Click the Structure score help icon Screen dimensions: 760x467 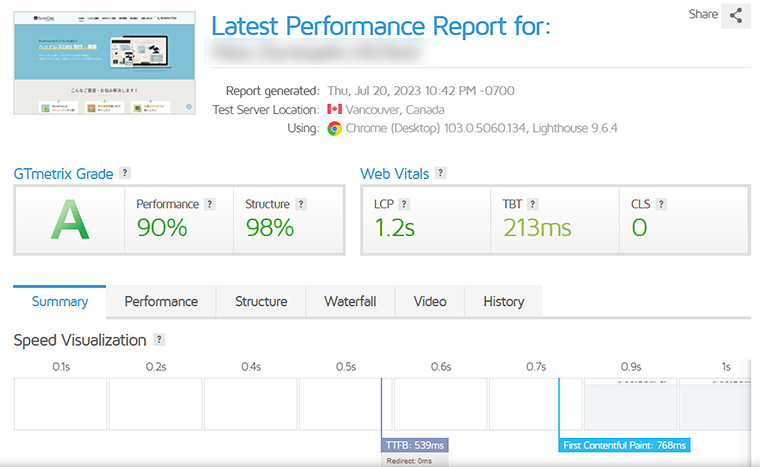tap(301, 204)
